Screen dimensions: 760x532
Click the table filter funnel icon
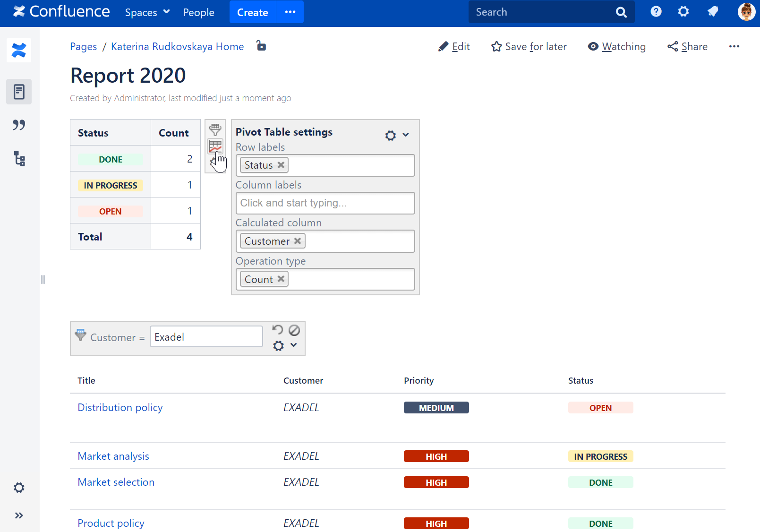tap(215, 129)
